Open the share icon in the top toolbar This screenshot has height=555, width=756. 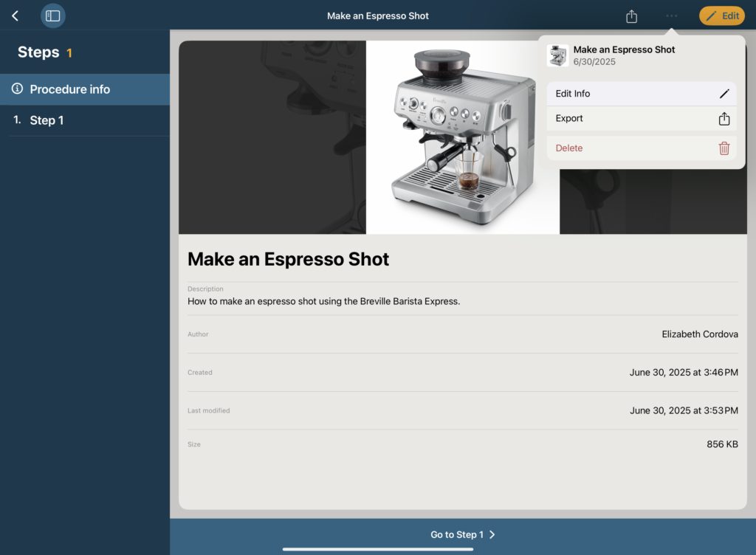(x=631, y=15)
